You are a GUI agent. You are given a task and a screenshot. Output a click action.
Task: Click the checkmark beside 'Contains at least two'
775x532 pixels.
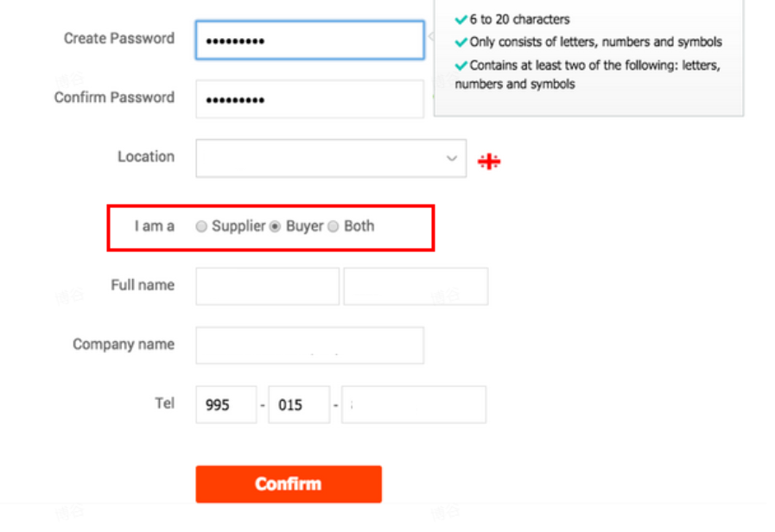461,65
